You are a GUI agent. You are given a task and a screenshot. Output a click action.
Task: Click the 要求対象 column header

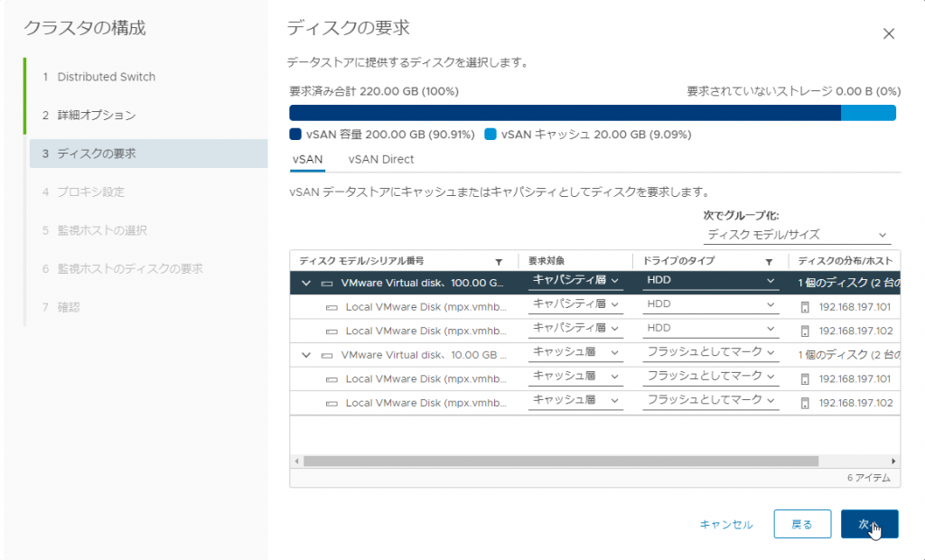tap(547, 261)
